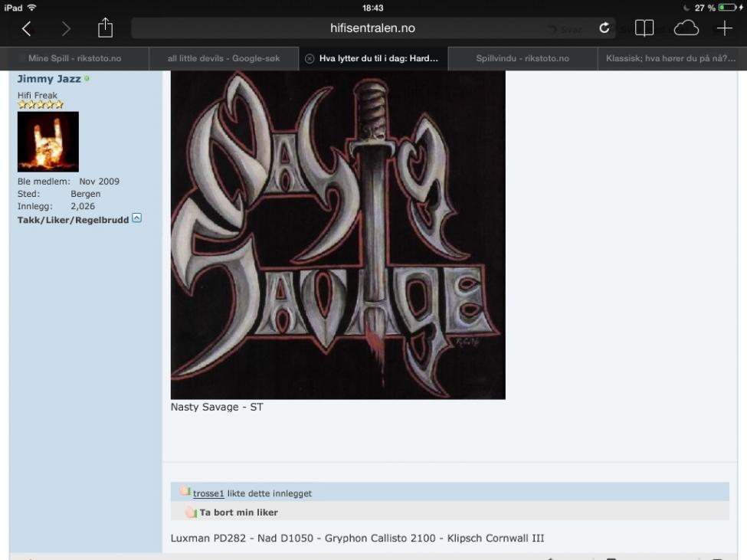Tap the hifisentralen.no address bar

[372, 28]
